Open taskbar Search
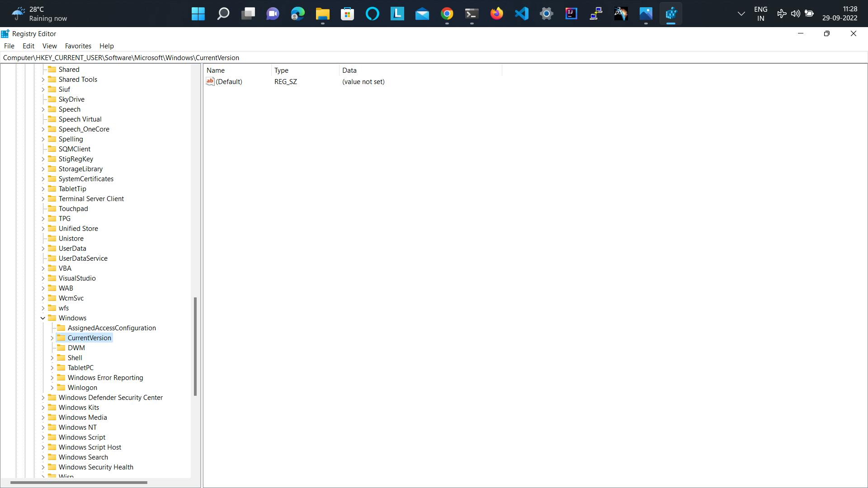 click(x=223, y=14)
